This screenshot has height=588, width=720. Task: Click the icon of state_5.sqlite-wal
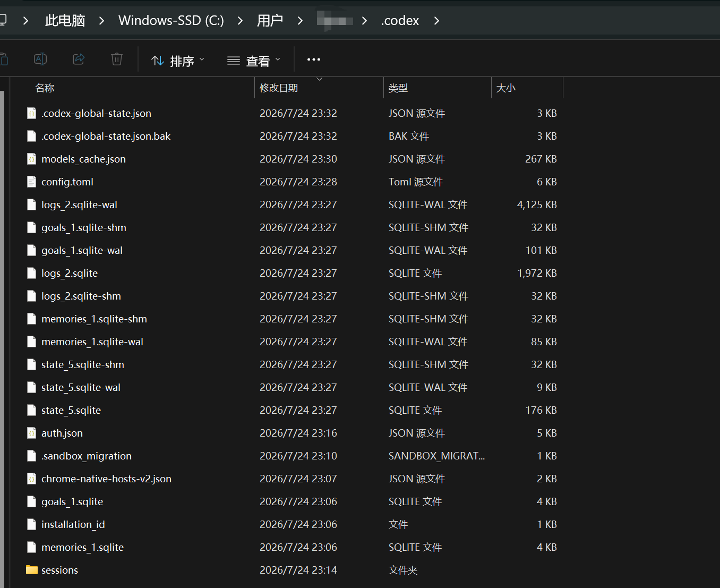tap(32, 387)
